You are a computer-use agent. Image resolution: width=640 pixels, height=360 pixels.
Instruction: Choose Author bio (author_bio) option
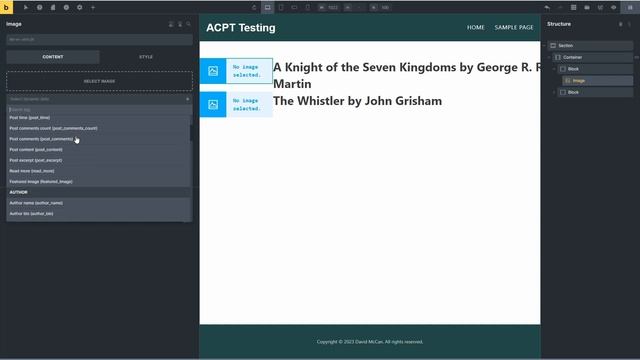point(98,213)
